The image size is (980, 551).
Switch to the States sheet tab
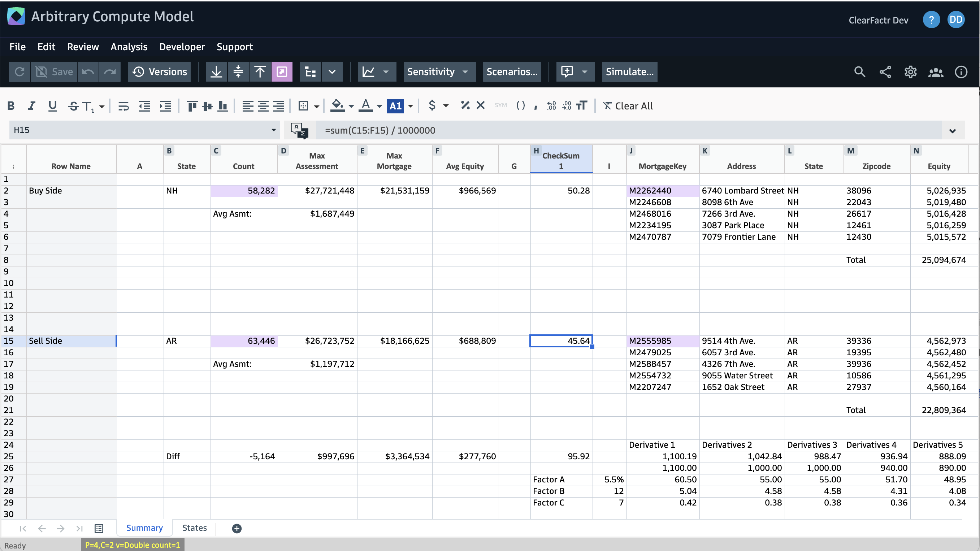pyautogui.click(x=194, y=528)
